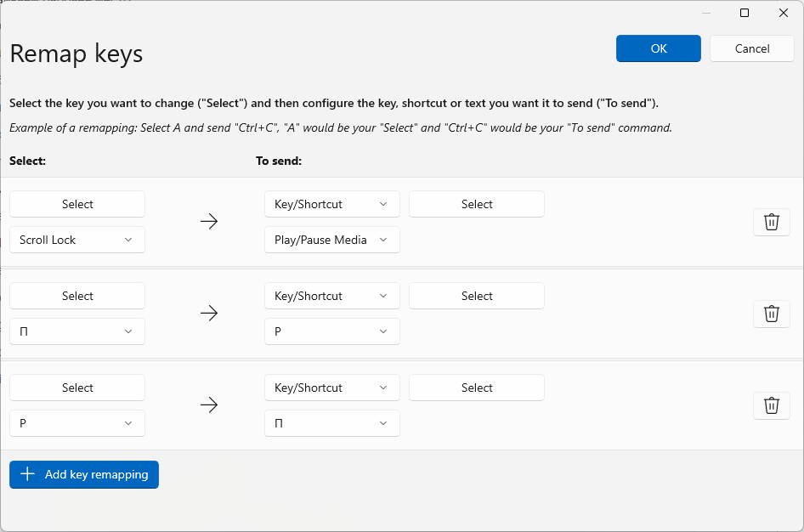Image resolution: width=804 pixels, height=532 pixels.
Task: Open third row's Key/Shortcut type dropdown
Action: (x=331, y=388)
